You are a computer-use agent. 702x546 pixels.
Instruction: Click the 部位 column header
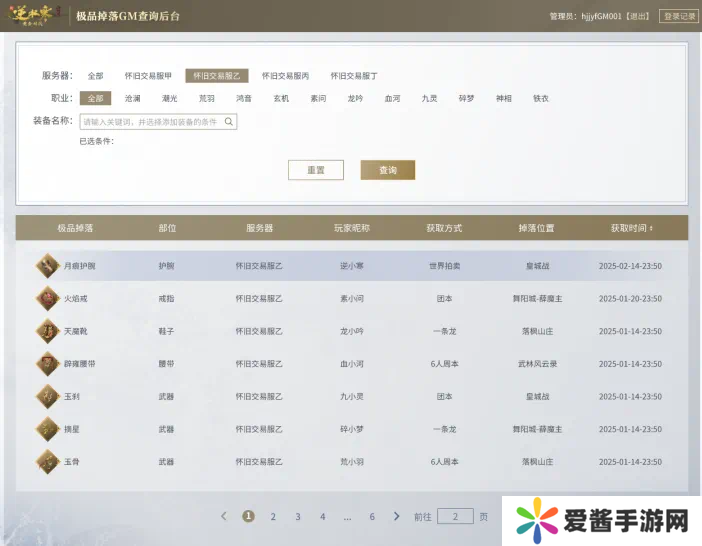[167, 228]
